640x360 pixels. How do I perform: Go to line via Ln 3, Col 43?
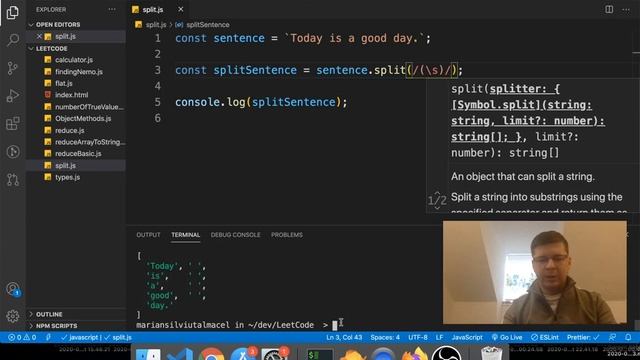(344, 338)
